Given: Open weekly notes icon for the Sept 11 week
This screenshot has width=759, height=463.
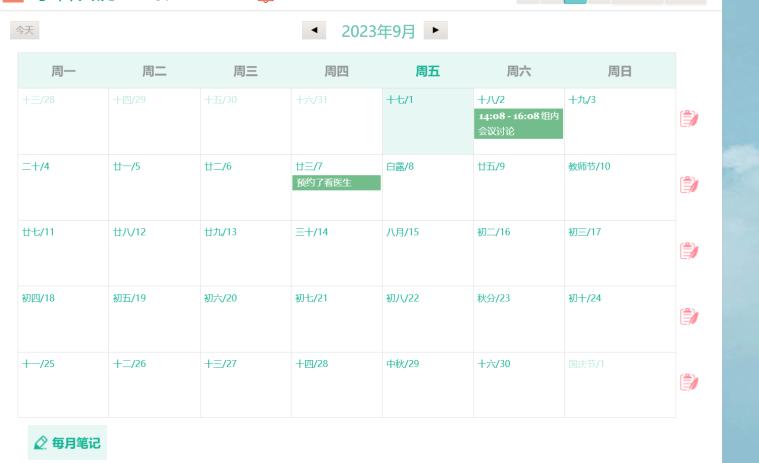Looking at the screenshot, I should click(688, 251).
